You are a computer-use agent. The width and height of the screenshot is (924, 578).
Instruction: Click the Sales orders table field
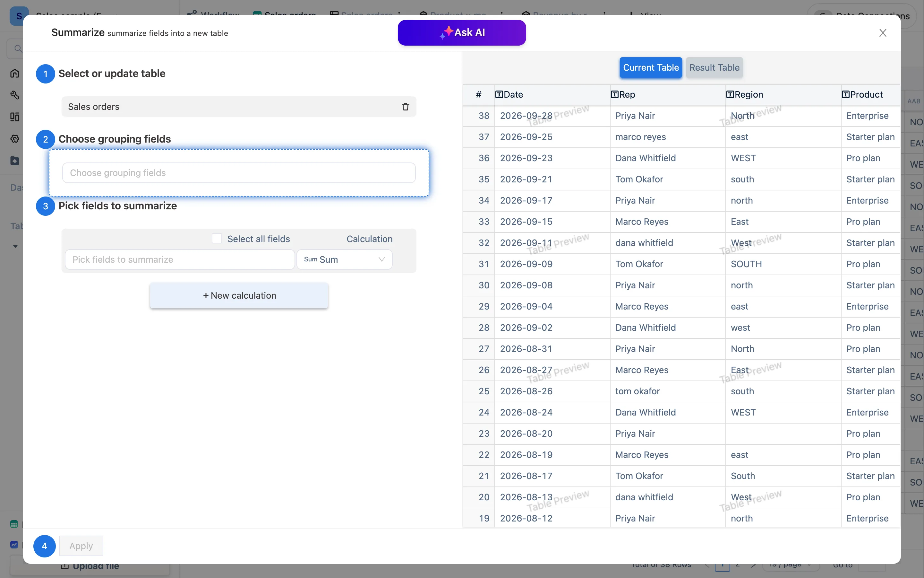click(239, 107)
